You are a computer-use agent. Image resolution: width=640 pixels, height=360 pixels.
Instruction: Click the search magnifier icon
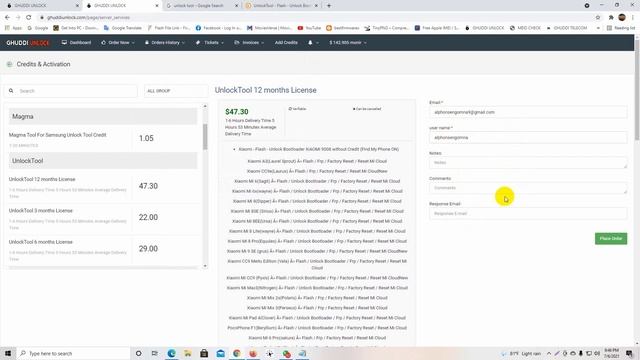point(11,91)
